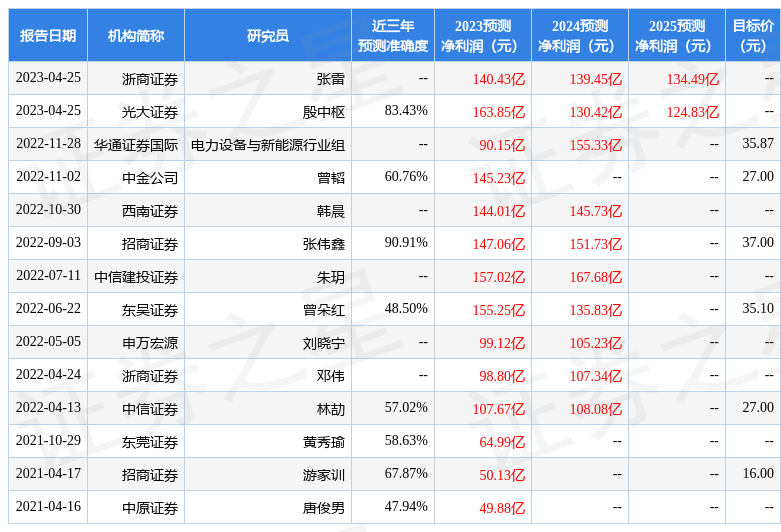Viewport: 781px width, 532px height.
Task: Click researcher 曾朵红
Action: point(324,310)
